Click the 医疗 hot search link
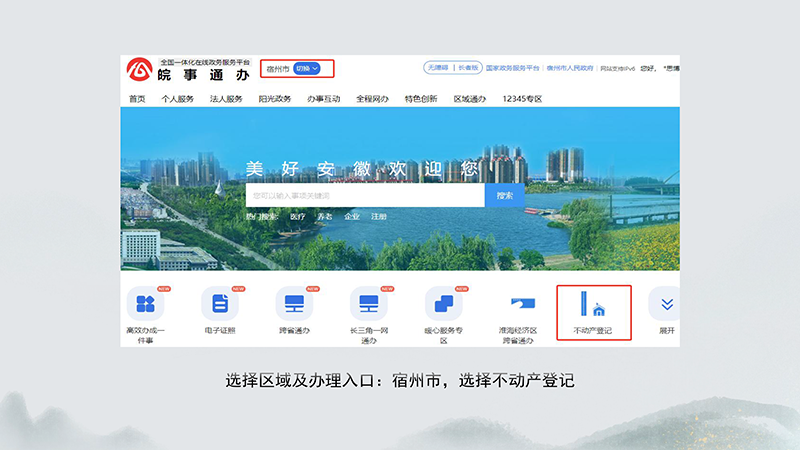The height and width of the screenshot is (450, 800). pyautogui.click(x=298, y=216)
